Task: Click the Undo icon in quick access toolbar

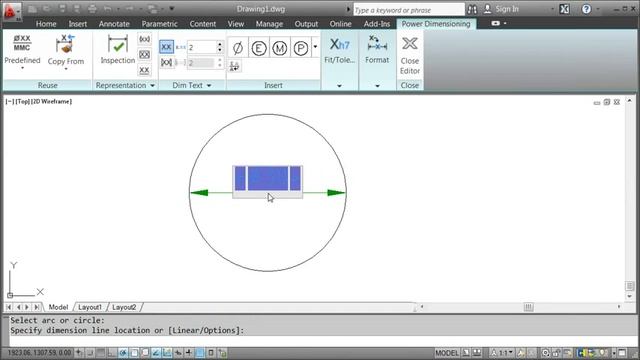Action: tap(107, 9)
